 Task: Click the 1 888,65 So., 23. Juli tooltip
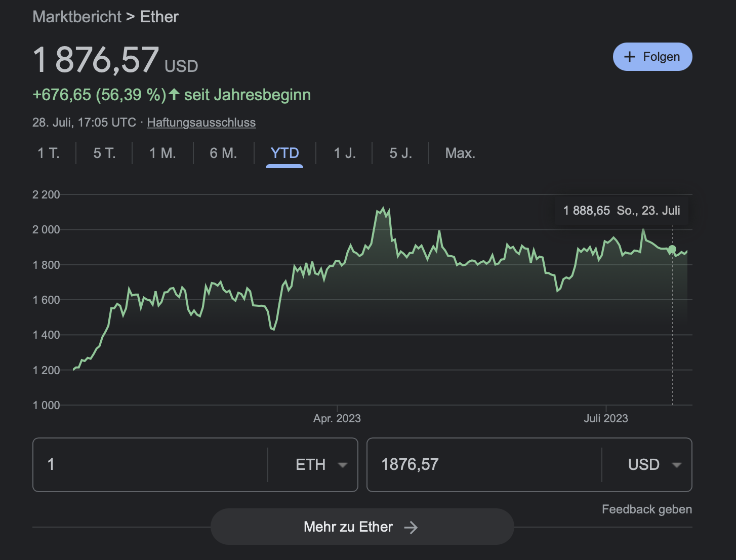pyautogui.click(x=622, y=211)
